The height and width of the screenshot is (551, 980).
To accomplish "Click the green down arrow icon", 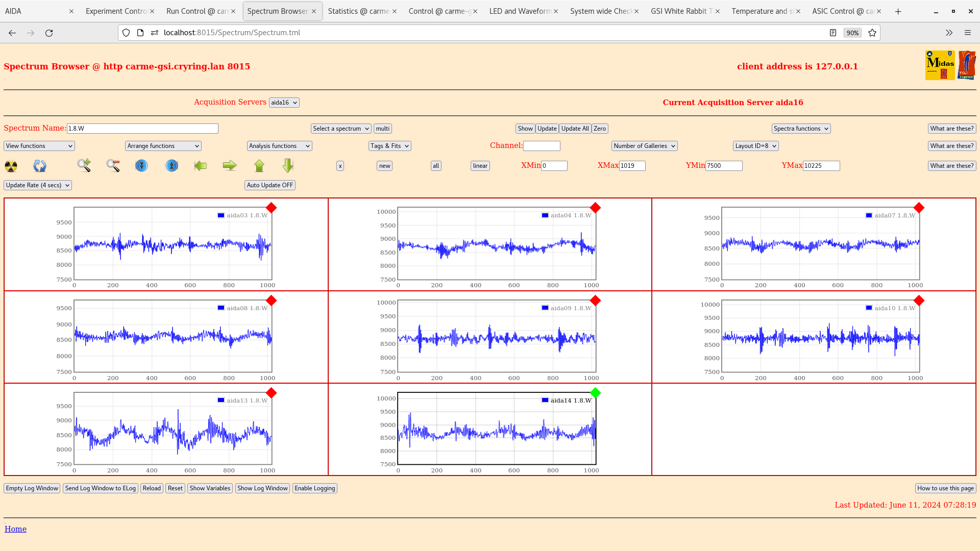I will 288,165.
